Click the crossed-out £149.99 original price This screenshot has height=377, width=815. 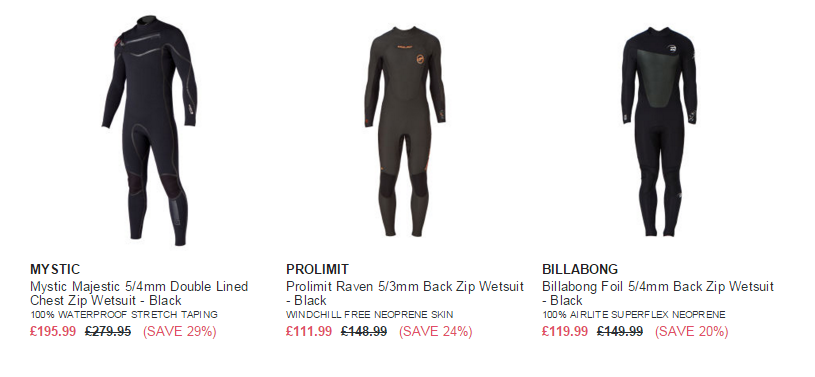[x=620, y=331]
